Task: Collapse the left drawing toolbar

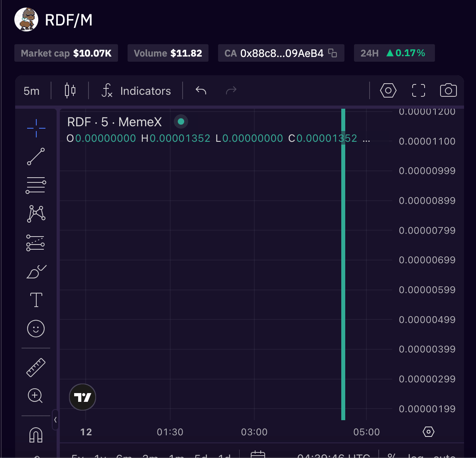Action: 55,420
